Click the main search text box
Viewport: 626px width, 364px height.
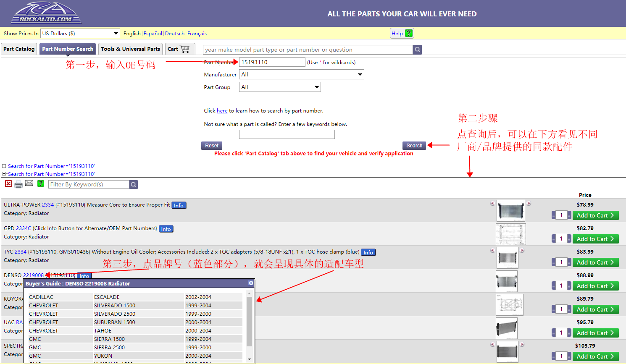pyautogui.click(x=308, y=50)
